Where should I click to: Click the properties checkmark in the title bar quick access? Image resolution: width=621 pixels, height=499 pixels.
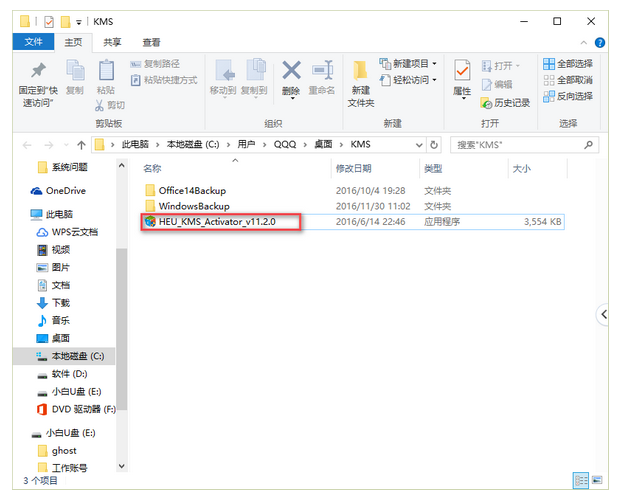[49, 22]
